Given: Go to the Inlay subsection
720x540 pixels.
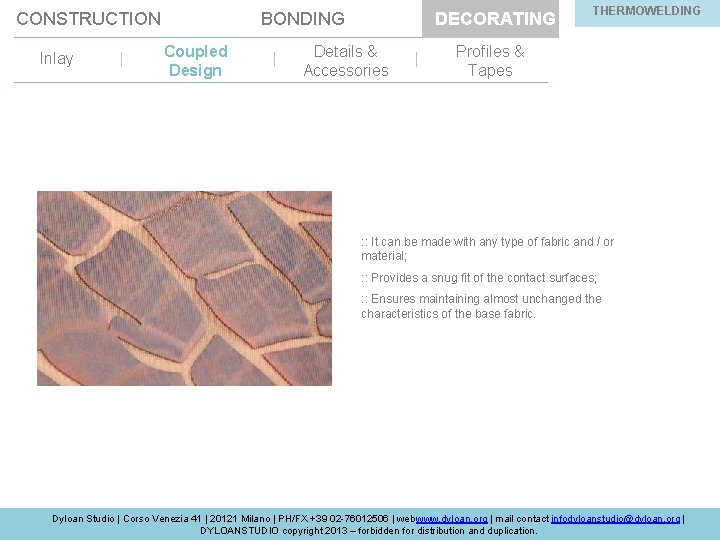Looking at the screenshot, I should pos(56,59).
